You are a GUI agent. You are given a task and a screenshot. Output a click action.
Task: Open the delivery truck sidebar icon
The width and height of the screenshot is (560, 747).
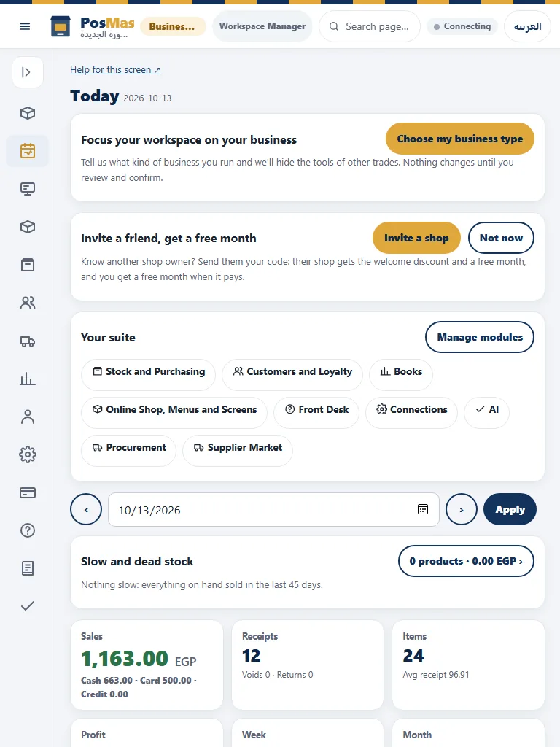pyautogui.click(x=28, y=341)
